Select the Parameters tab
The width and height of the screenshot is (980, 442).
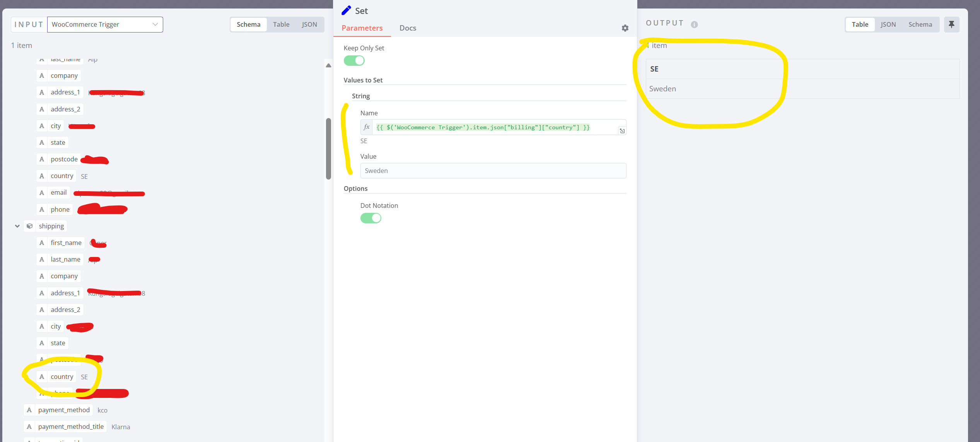(x=362, y=28)
